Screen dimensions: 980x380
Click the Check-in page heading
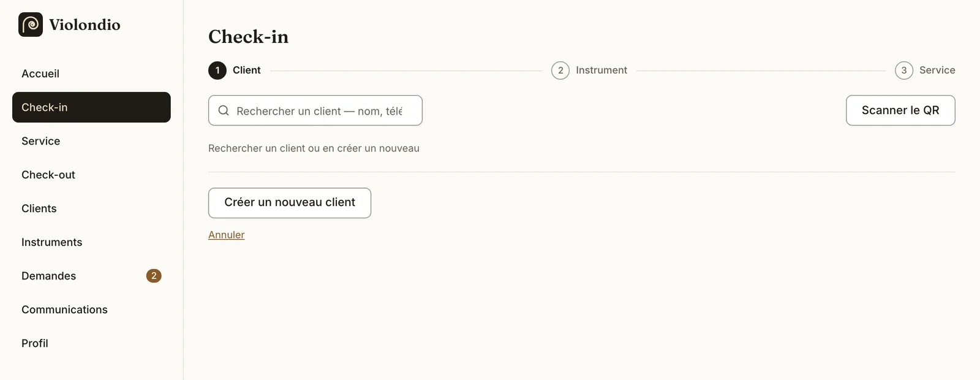click(248, 37)
